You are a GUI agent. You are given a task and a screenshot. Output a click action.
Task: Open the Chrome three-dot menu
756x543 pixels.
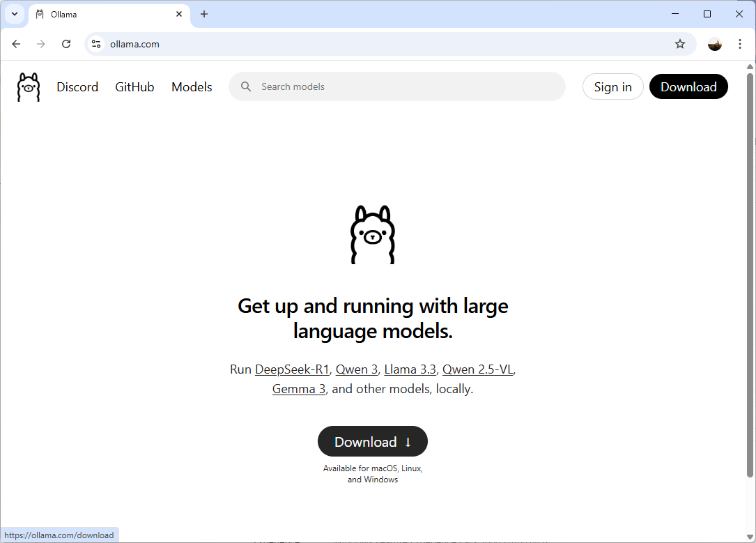click(x=739, y=44)
